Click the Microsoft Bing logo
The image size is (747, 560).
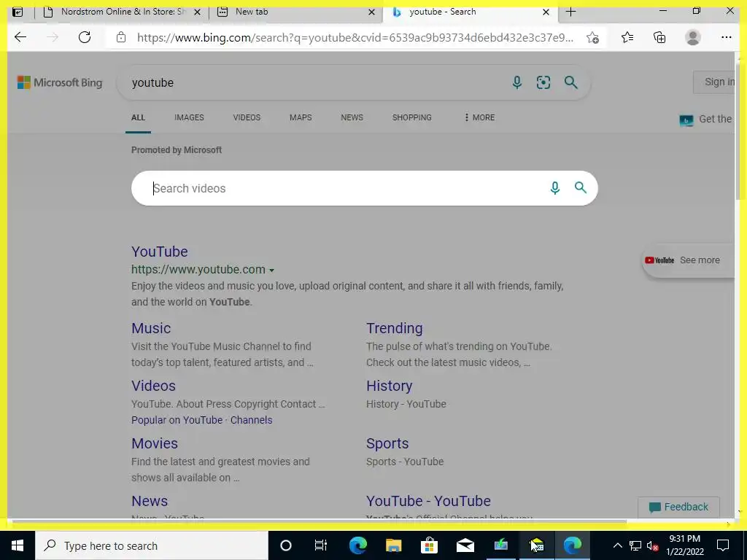click(60, 82)
